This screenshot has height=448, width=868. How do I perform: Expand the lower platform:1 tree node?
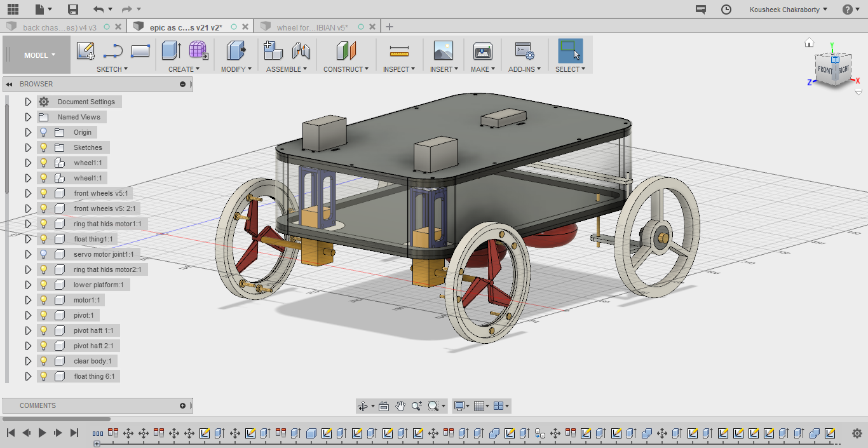pyautogui.click(x=28, y=285)
